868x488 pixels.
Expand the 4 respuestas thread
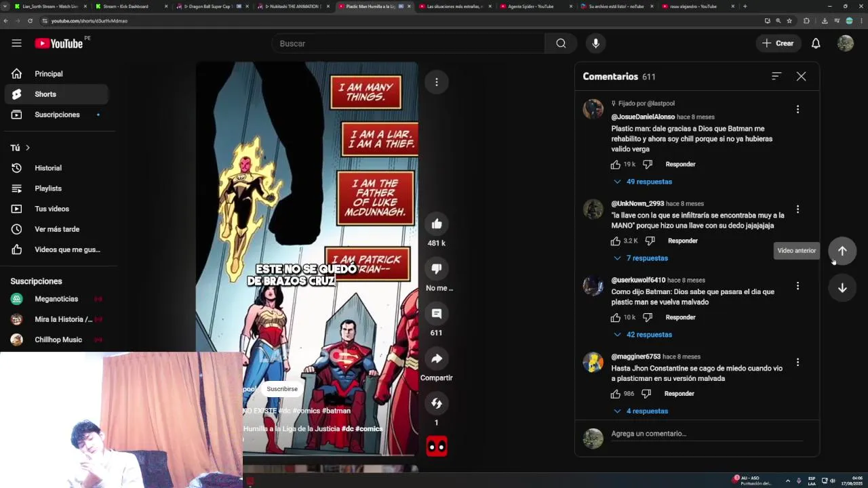click(x=640, y=411)
